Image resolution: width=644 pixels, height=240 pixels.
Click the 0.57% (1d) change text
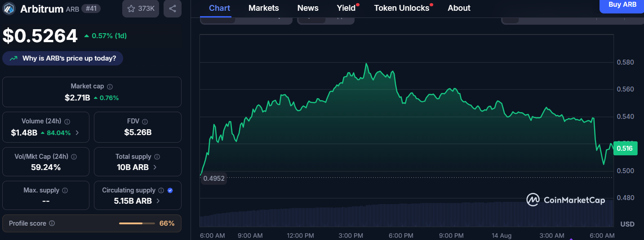pos(109,36)
